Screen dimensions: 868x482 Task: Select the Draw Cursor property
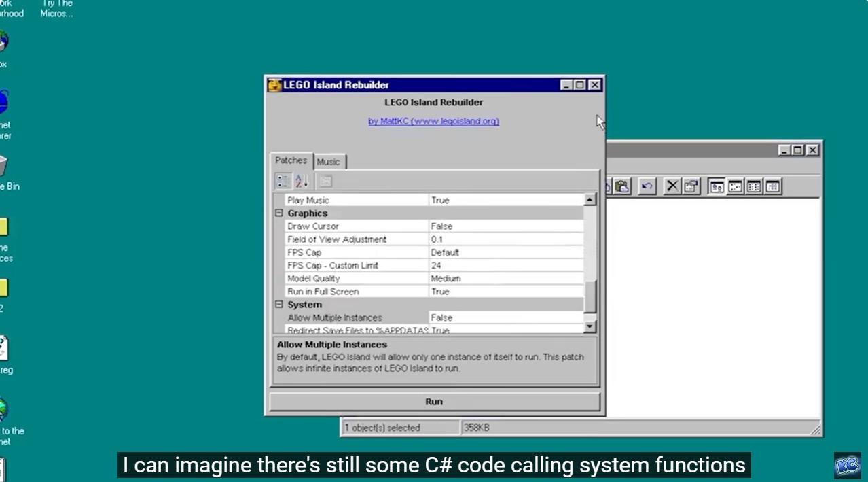pos(313,226)
